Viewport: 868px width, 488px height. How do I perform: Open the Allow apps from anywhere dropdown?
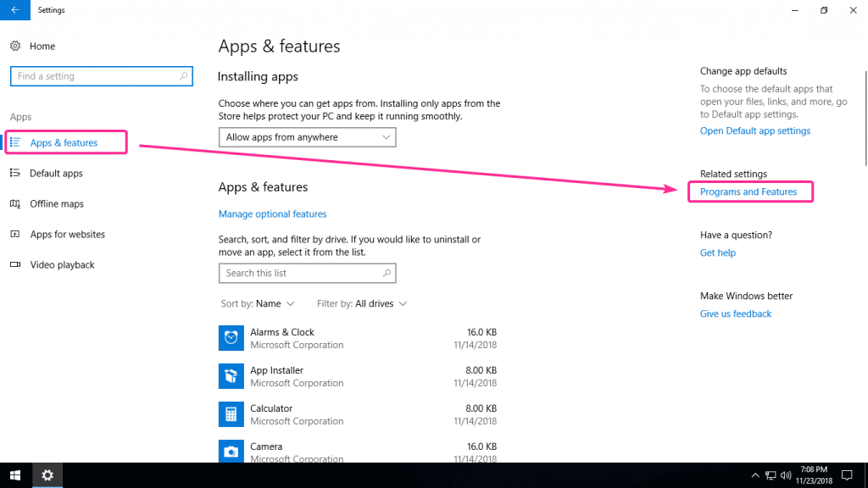pos(307,136)
